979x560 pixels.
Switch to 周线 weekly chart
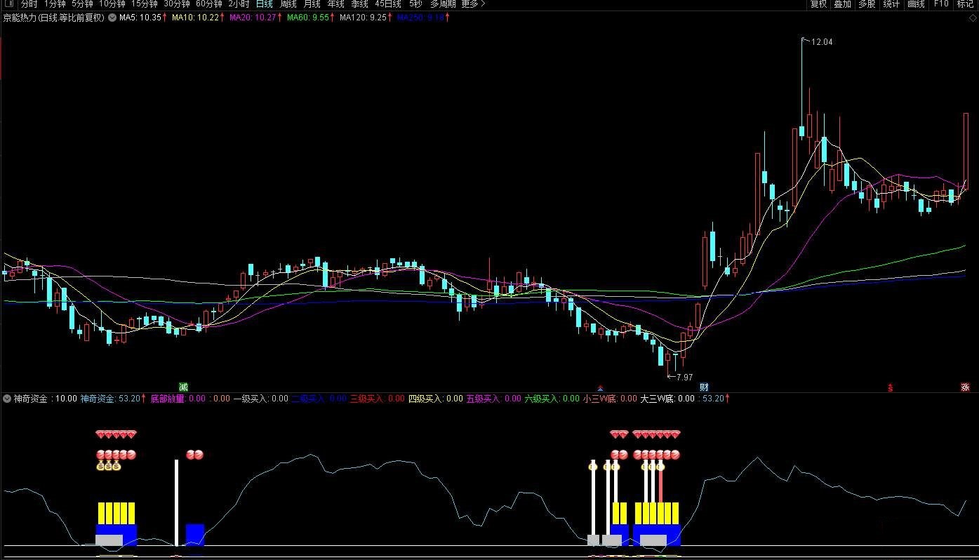pos(288,4)
